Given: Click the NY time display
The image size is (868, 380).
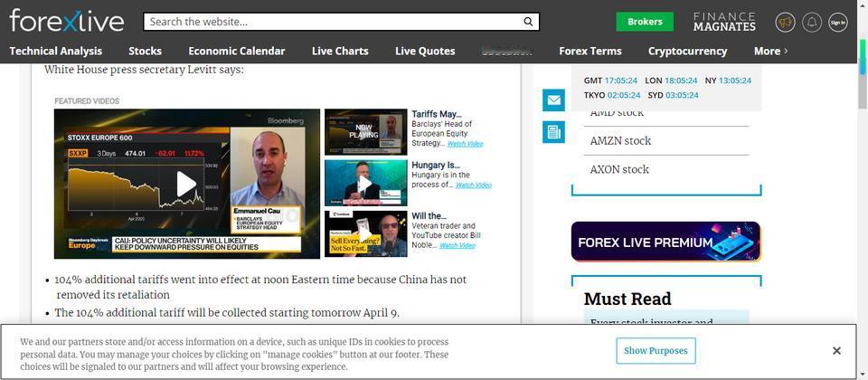Looking at the screenshot, I should point(728,81).
